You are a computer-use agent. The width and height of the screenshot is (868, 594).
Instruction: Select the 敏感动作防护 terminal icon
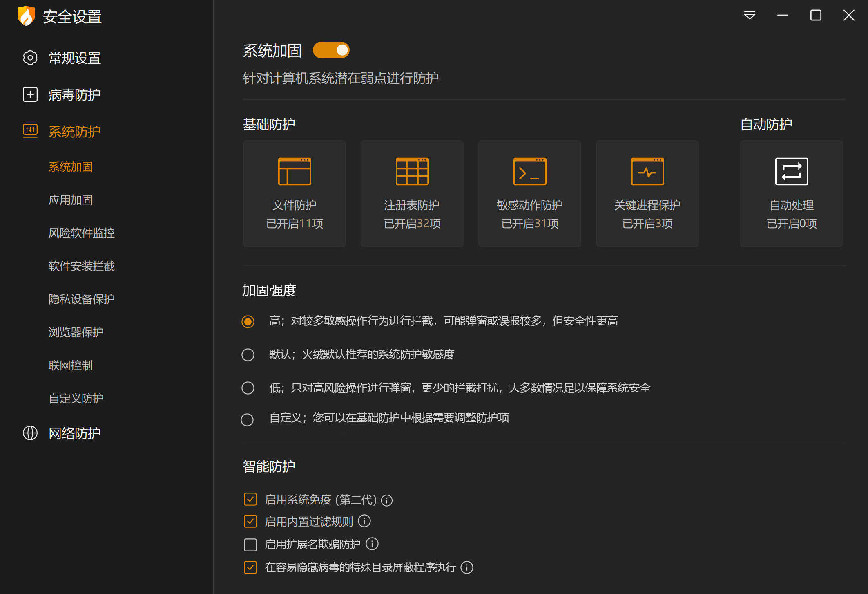pyautogui.click(x=529, y=172)
